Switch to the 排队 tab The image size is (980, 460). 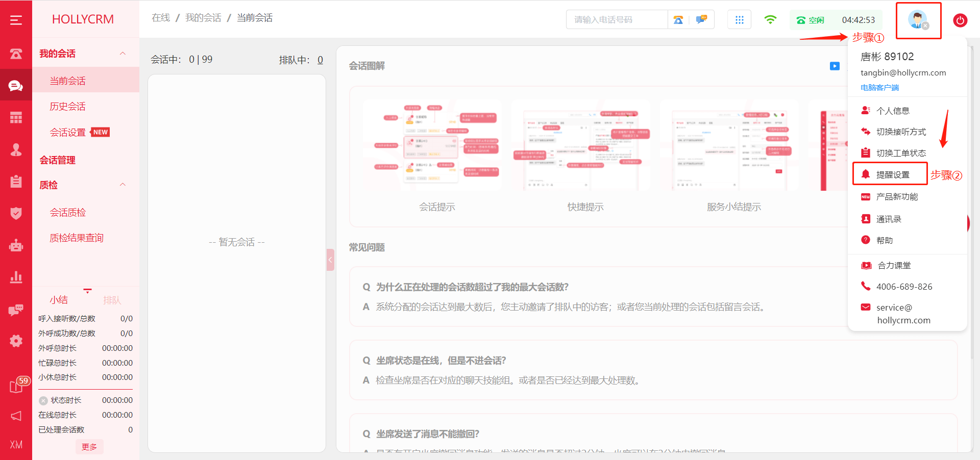[112, 300]
